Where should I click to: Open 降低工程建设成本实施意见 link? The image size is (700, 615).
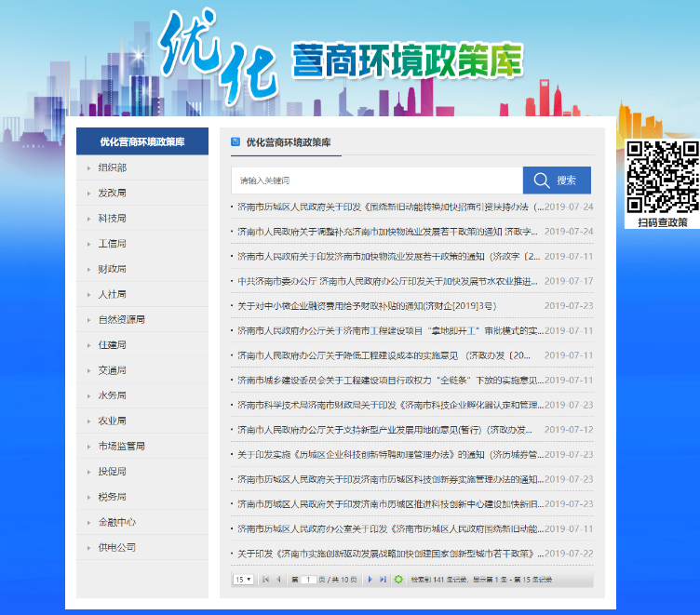coord(384,355)
